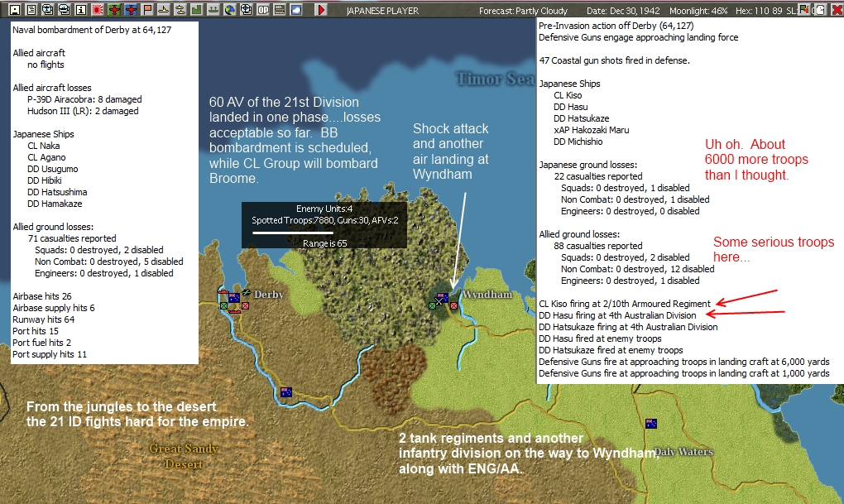Click the 'JAPANESE PLAYER' title label
844x504 pixels.
[382, 11]
